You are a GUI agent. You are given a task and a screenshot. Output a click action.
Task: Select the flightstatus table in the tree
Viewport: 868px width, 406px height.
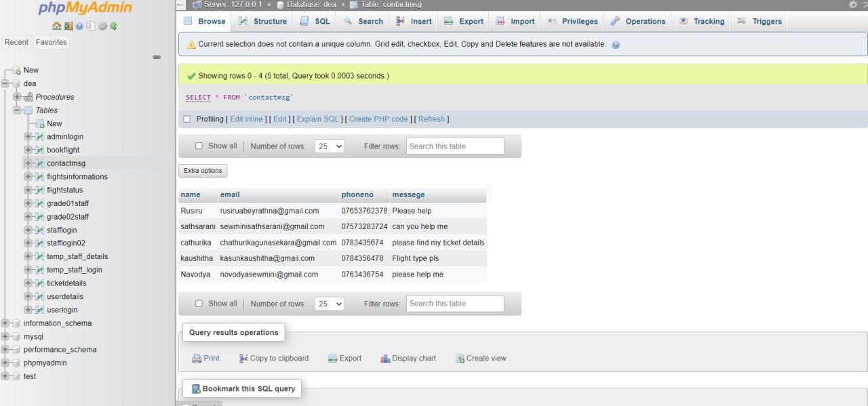(x=64, y=190)
